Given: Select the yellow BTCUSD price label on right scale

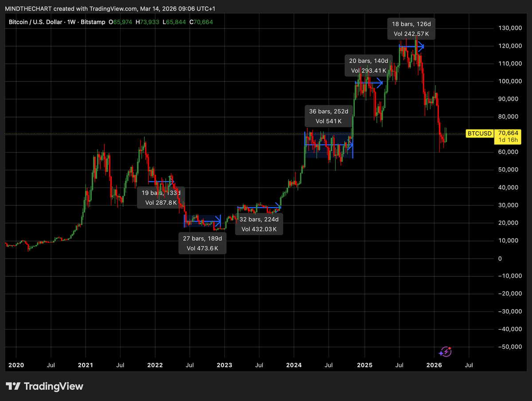Looking at the screenshot, I should point(479,133).
